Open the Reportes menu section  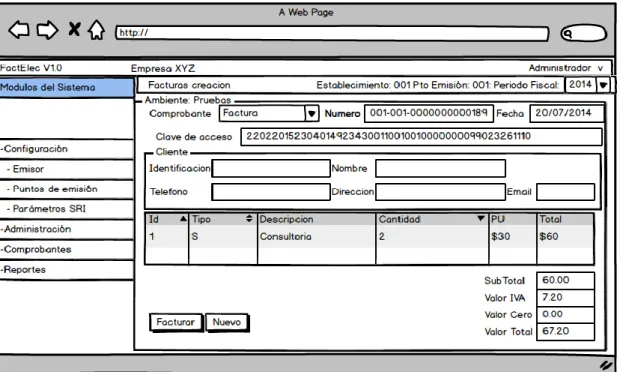coord(66,270)
